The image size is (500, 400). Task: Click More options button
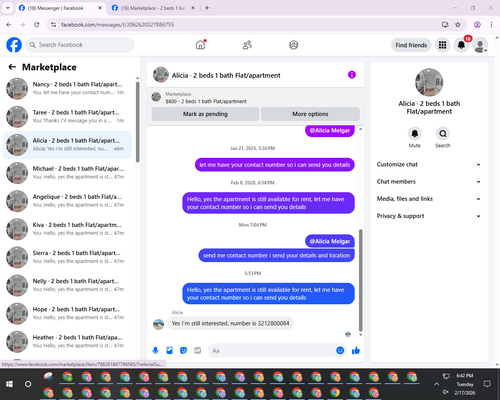[310, 114]
